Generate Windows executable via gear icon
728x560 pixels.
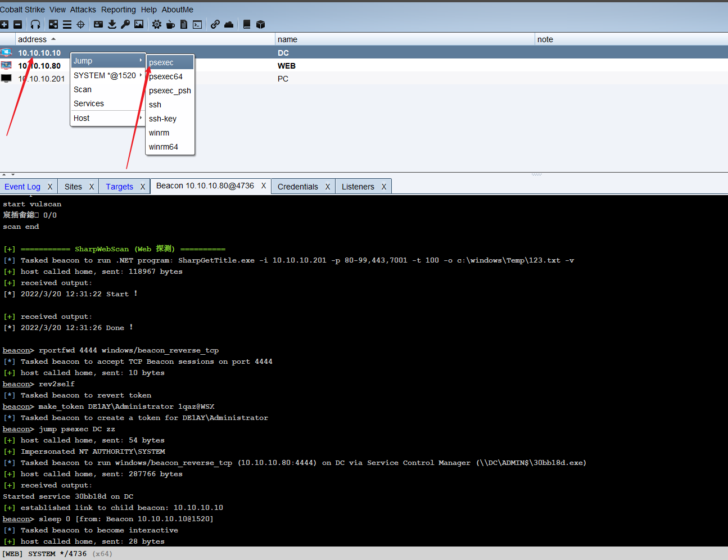pyautogui.click(x=157, y=24)
